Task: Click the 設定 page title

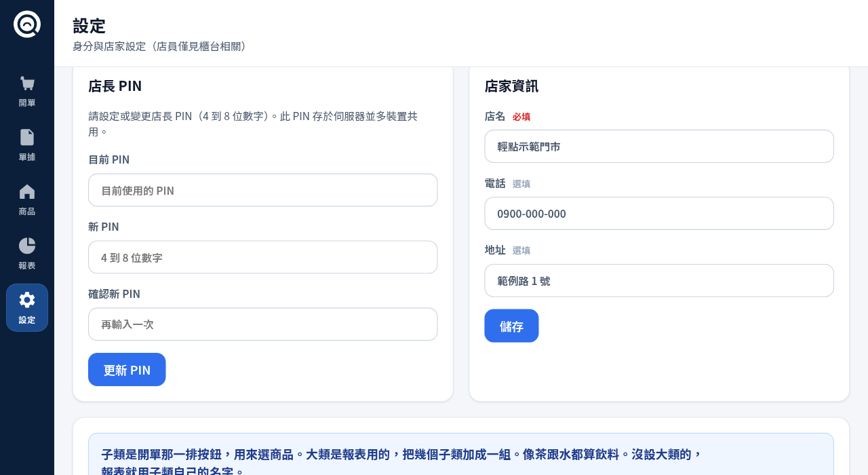Action: tap(90, 26)
